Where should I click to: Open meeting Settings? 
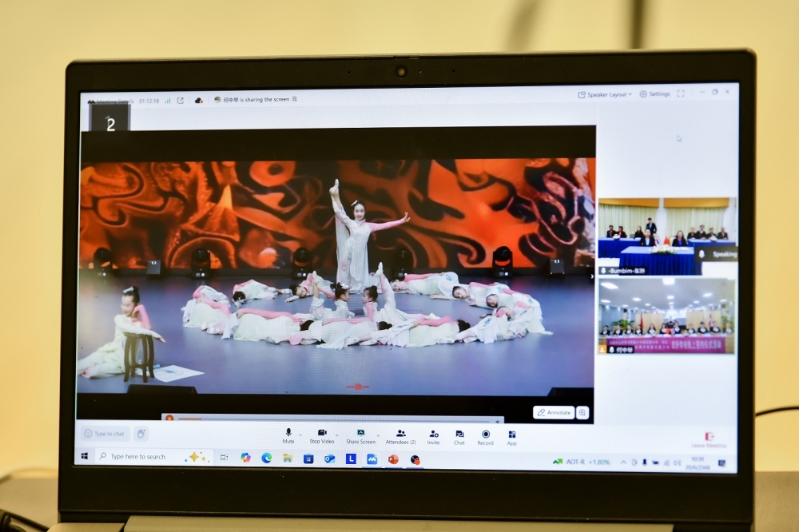655,94
